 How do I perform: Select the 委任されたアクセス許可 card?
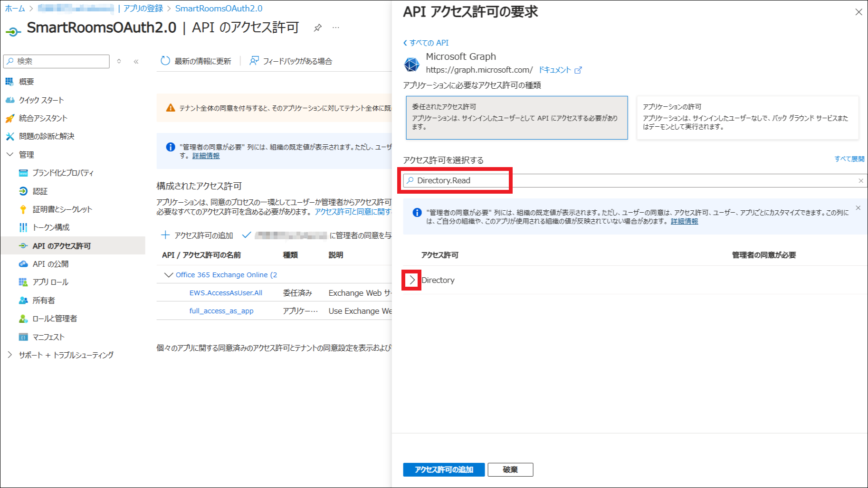tap(516, 117)
